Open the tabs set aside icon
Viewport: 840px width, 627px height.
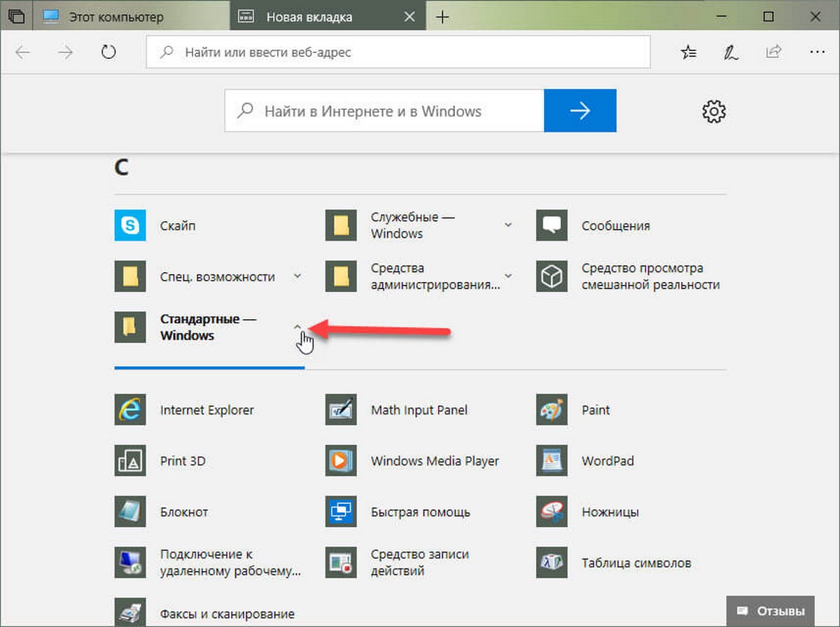click(16, 16)
